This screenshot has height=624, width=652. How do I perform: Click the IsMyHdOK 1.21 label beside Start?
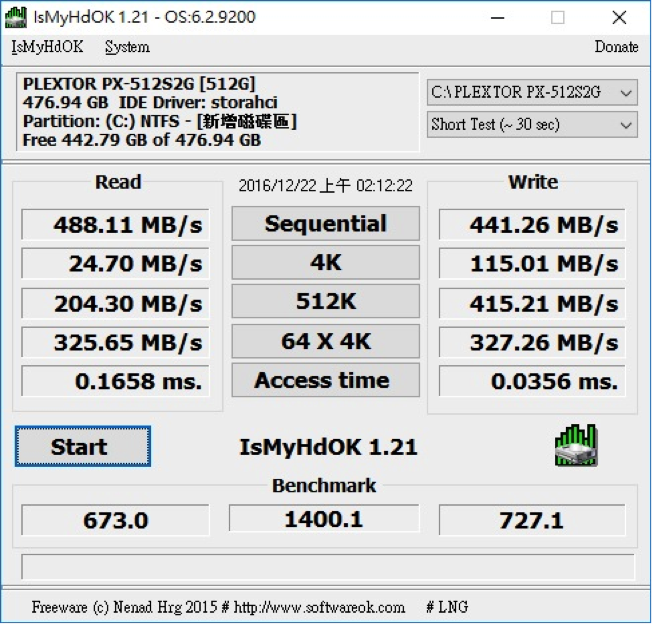[328, 447]
